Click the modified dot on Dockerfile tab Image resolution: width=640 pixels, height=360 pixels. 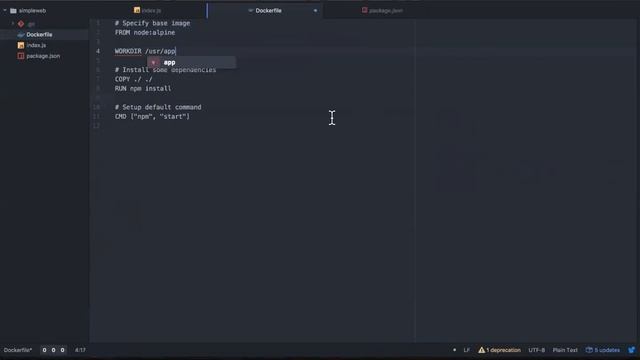(x=315, y=11)
